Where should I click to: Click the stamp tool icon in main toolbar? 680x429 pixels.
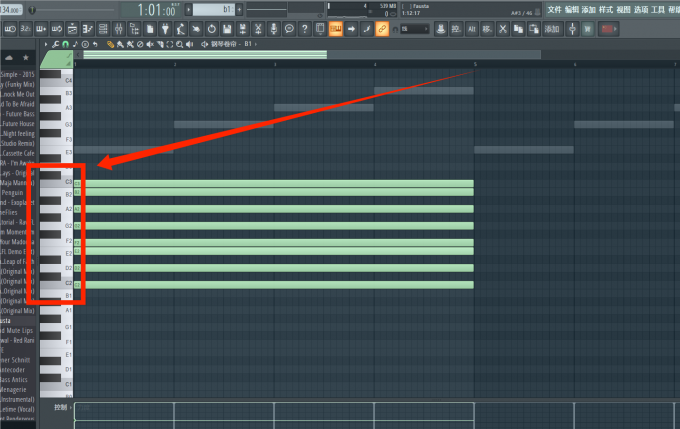pos(441,29)
